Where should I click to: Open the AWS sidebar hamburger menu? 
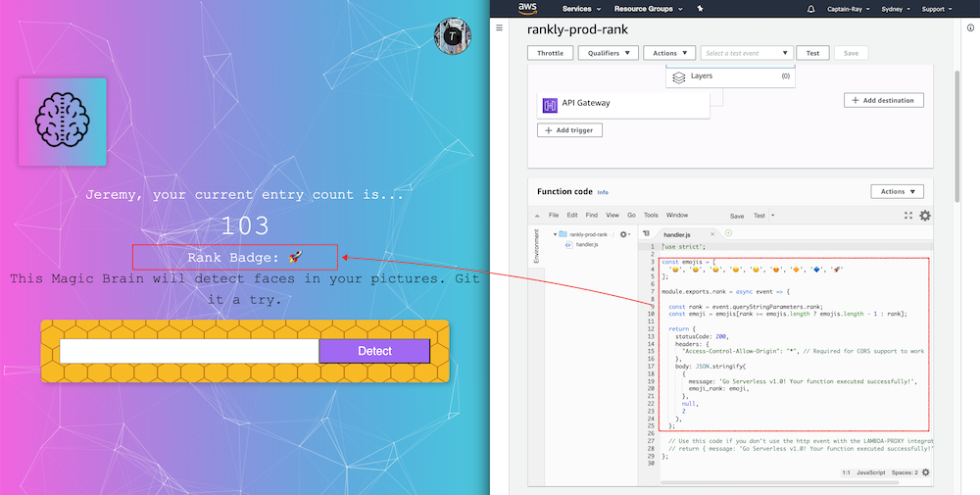500,27
